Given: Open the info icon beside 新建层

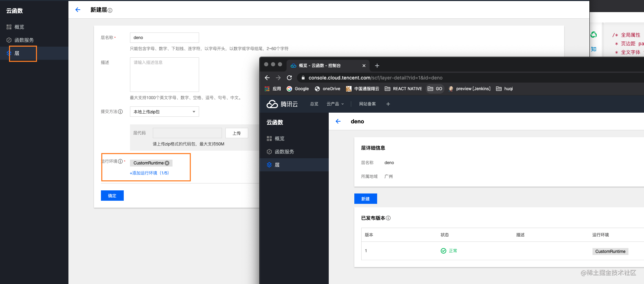Looking at the screenshot, I should [110, 10].
